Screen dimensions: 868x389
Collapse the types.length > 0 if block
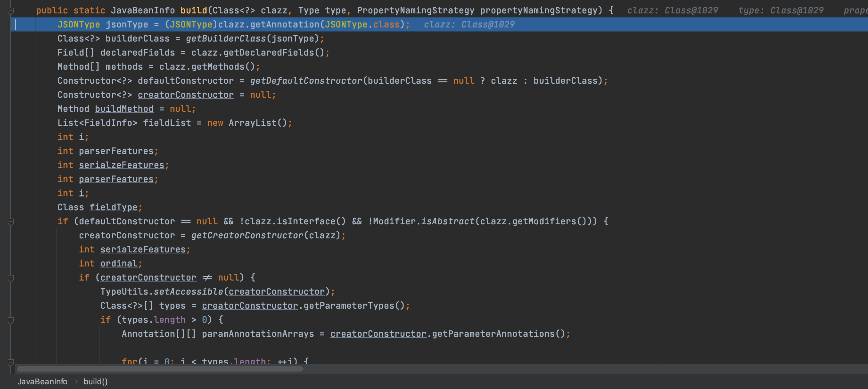click(x=10, y=320)
